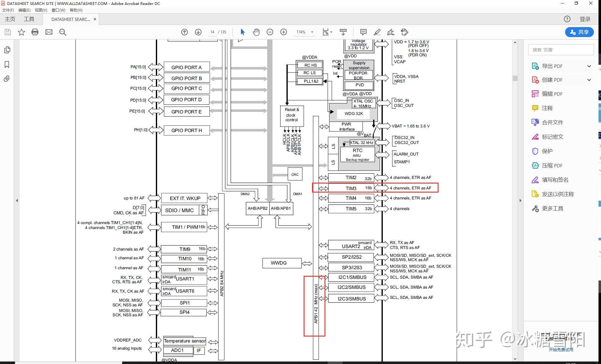Open 编辑 PDF tool
601x364 pixels.
coord(552,94)
